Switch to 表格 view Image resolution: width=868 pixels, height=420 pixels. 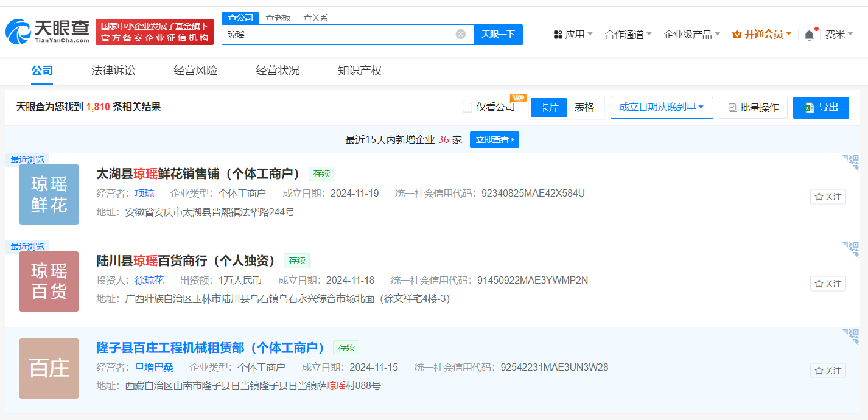(x=584, y=108)
